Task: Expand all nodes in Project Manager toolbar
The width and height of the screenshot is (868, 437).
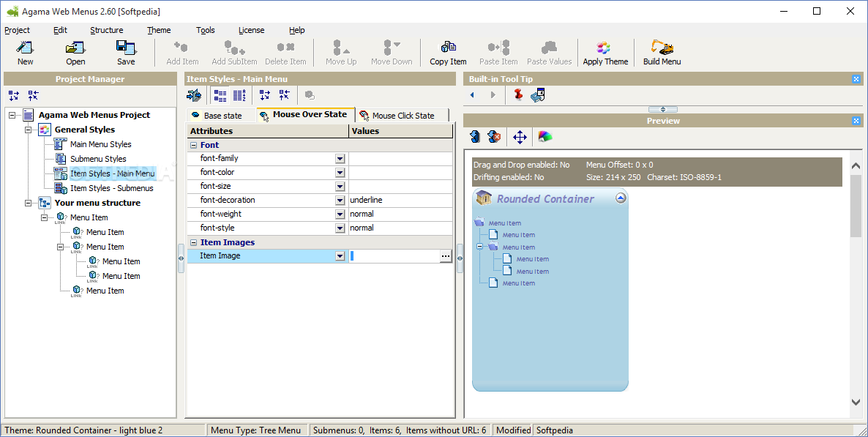Action: click(14, 95)
